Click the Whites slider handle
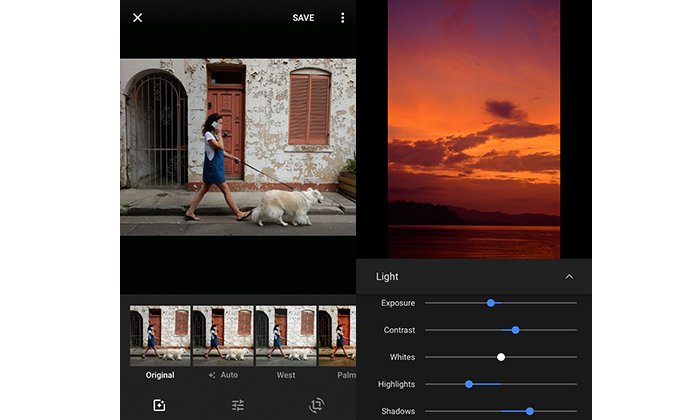This screenshot has height=420, width=700. 501,357
